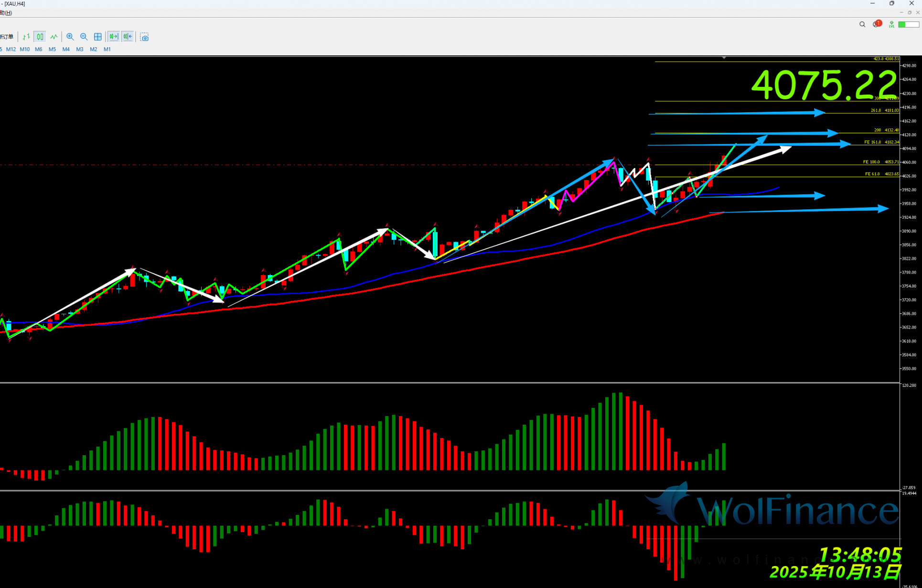
Task: Click the New Order button
Action: pyautogui.click(x=7, y=37)
